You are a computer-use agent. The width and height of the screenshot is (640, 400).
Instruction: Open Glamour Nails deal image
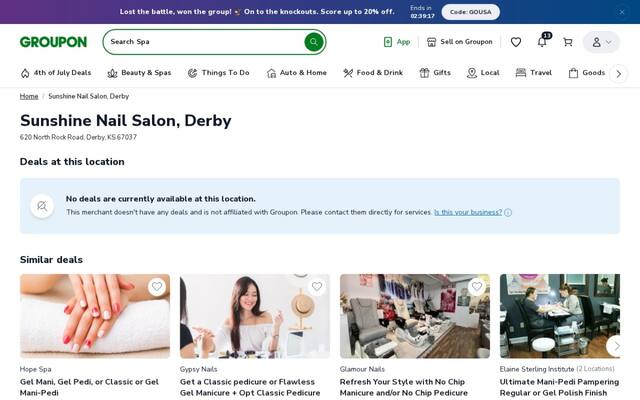[x=415, y=316]
